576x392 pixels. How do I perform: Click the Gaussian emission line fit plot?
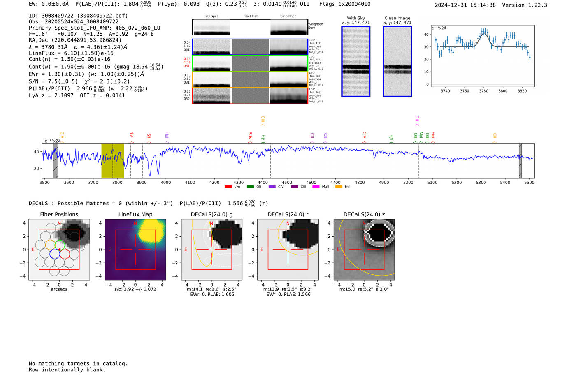(483, 56)
